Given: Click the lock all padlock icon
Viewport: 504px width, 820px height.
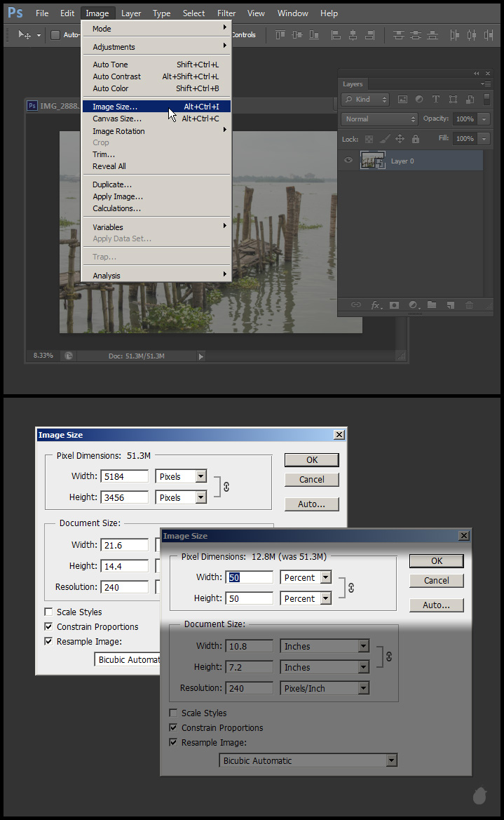Looking at the screenshot, I should [416, 139].
